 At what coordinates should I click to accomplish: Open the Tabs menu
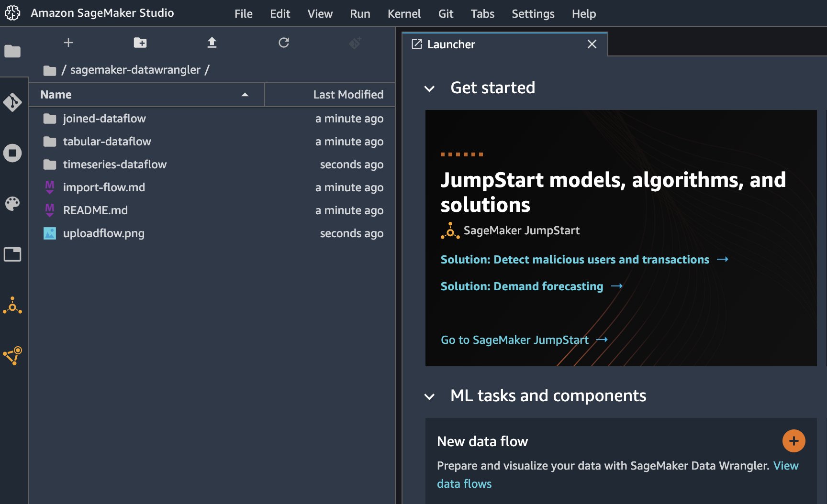[x=482, y=14]
